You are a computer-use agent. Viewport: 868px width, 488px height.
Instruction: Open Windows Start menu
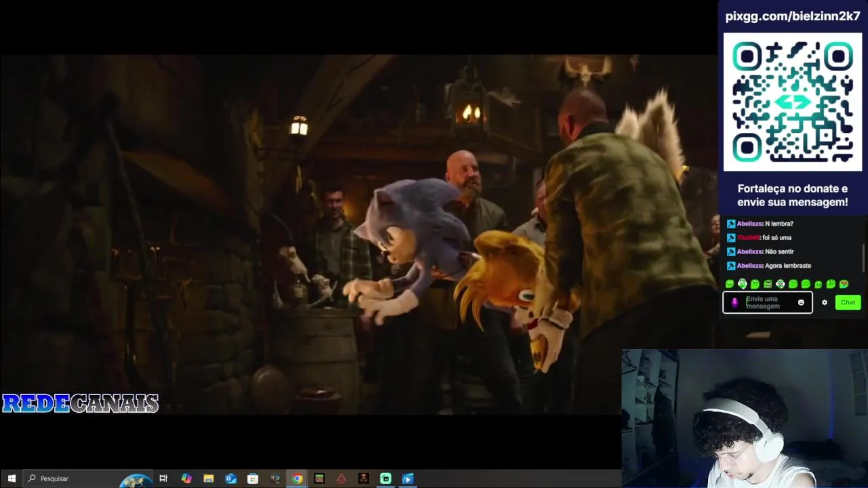[x=12, y=479]
